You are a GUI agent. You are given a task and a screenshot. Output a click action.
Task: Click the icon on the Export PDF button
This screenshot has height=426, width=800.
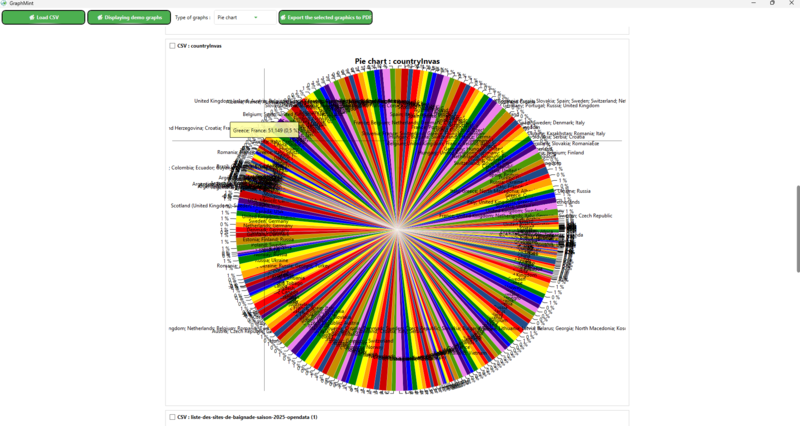284,17
